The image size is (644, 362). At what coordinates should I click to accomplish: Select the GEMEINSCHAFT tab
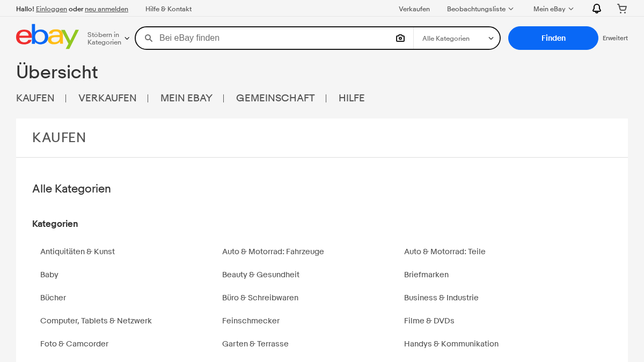click(x=275, y=98)
